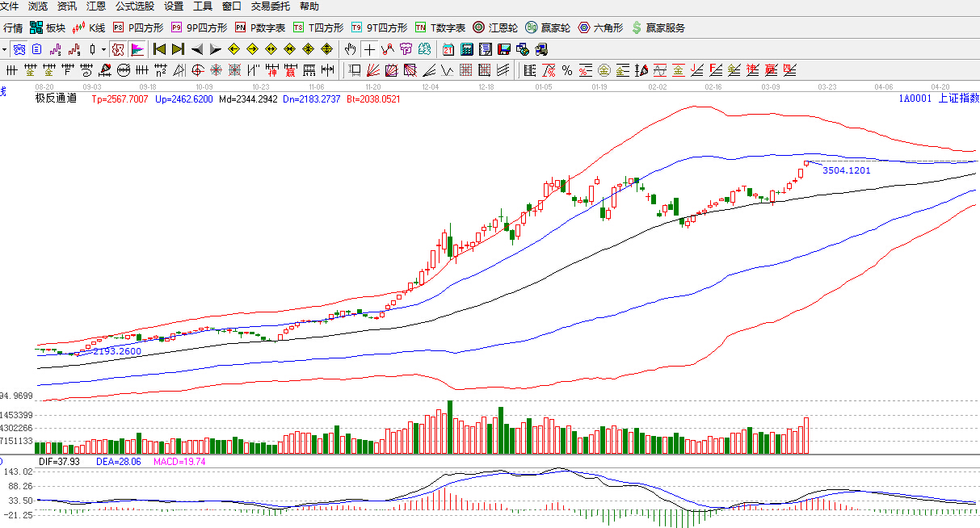Click the 上证指数 index name label
Image resolution: width=980 pixels, height=528 pixels.
[958, 98]
